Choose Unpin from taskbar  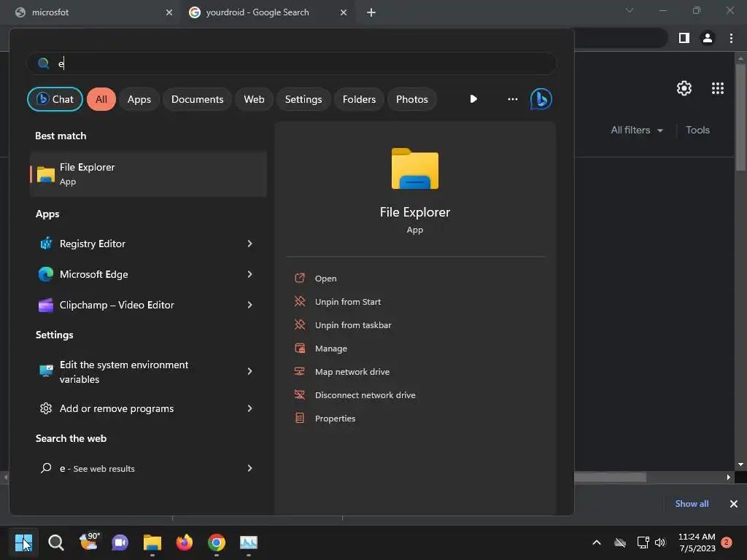click(353, 325)
